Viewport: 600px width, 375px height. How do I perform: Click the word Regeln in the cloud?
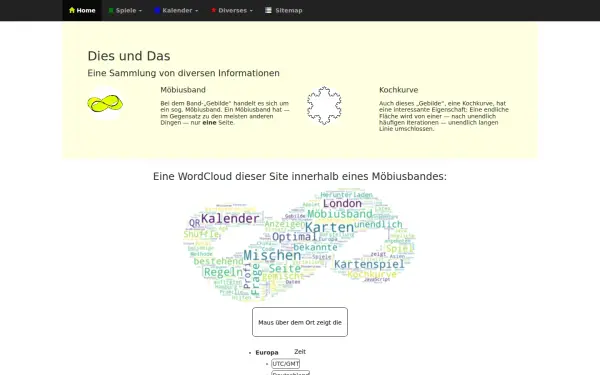point(223,272)
